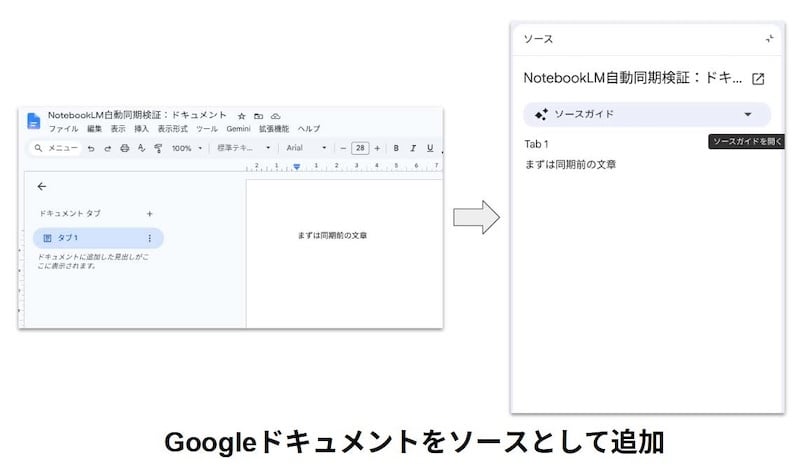Toggle italic formatting
The height and width of the screenshot is (465, 804).
click(x=413, y=148)
